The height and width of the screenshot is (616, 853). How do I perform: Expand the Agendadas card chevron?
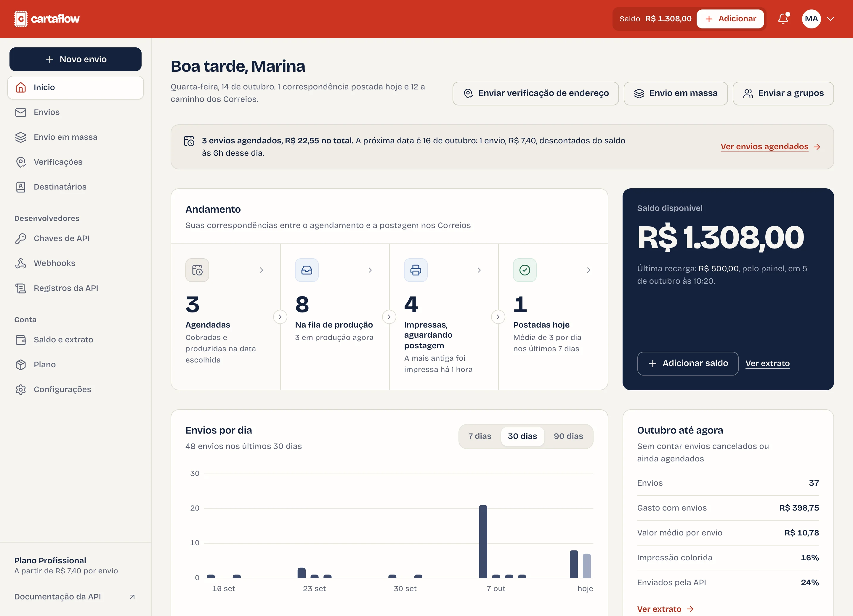(262, 270)
